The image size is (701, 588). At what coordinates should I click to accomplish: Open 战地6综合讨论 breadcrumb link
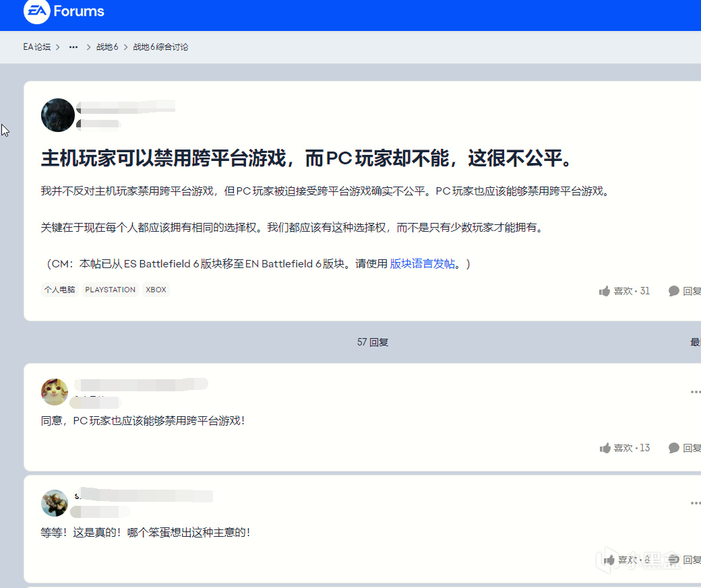pos(160,47)
